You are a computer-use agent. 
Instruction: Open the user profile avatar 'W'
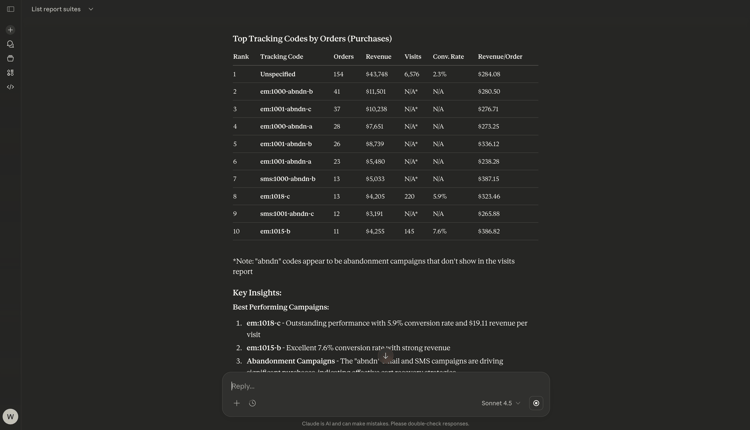coord(10,416)
